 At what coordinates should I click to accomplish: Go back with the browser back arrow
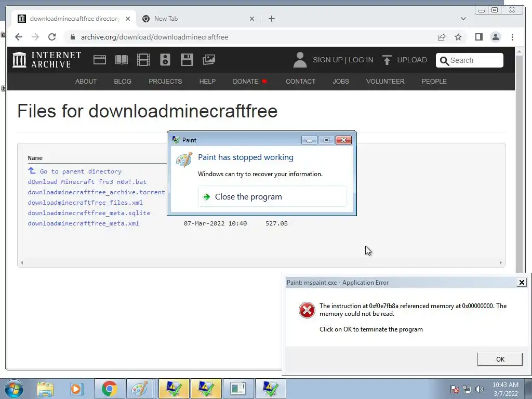(19, 37)
